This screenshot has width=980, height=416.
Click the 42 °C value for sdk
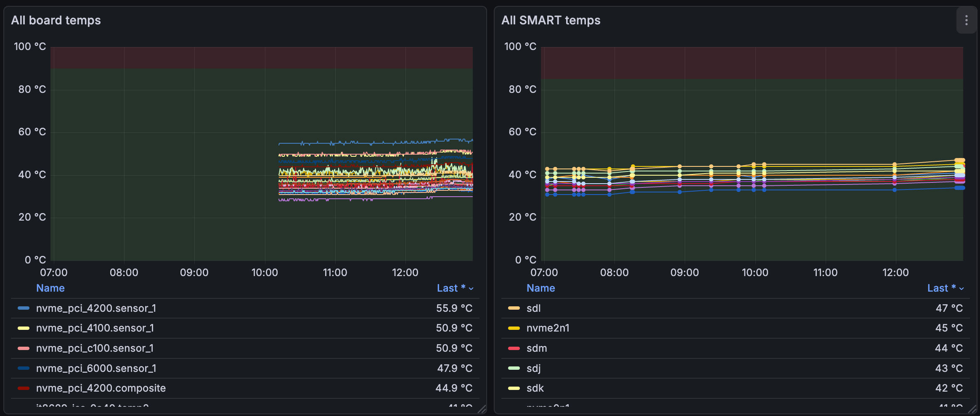point(949,388)
